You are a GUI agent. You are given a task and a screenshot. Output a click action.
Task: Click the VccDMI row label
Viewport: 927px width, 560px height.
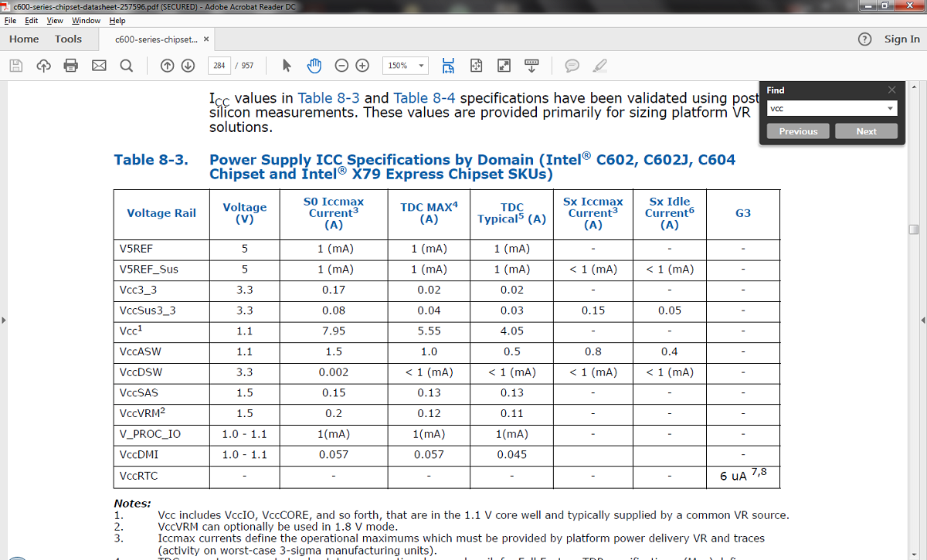tap(140, 455)
